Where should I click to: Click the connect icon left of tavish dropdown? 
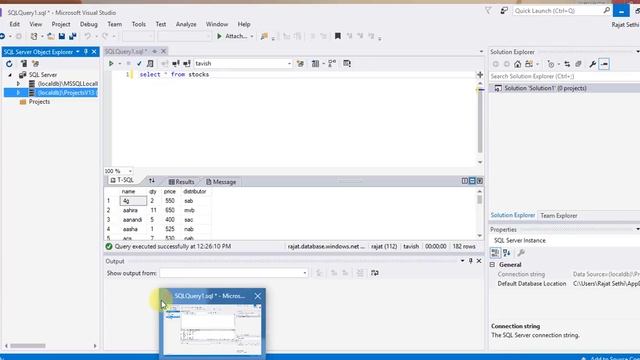(x=187, y=64)
